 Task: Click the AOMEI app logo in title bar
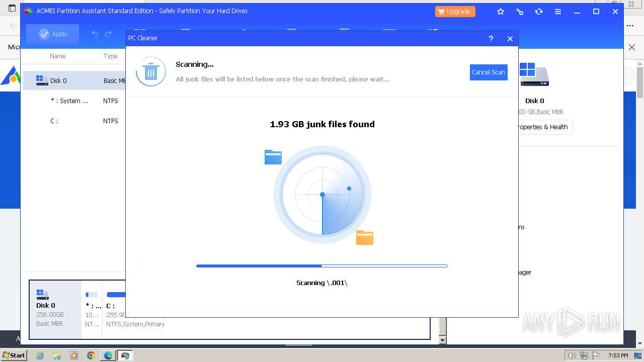(29, 11)
